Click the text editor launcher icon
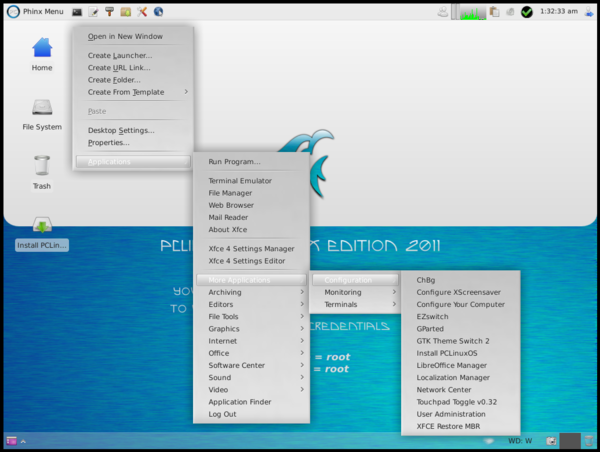The width and height of the screenshot is (600, 452). coord(93,12)
